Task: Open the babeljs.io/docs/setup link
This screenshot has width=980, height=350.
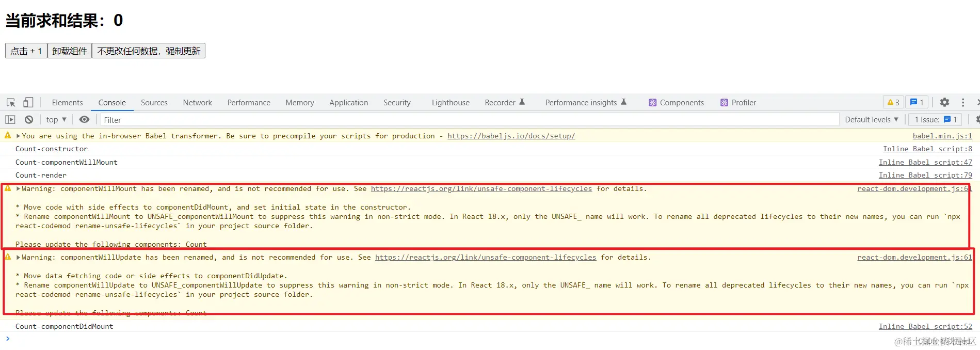Action: pyautogui.click(x=511, y=136)
